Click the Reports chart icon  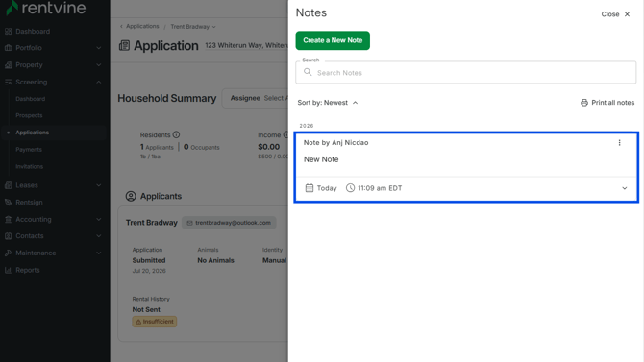click(x=9, y=270)
